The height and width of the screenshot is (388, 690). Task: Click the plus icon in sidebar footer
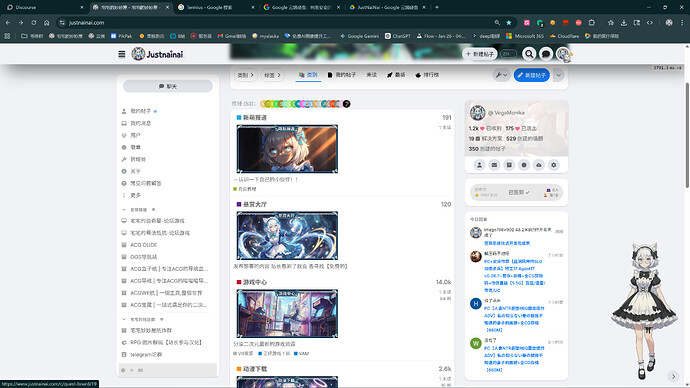click(x=132, y=370)
